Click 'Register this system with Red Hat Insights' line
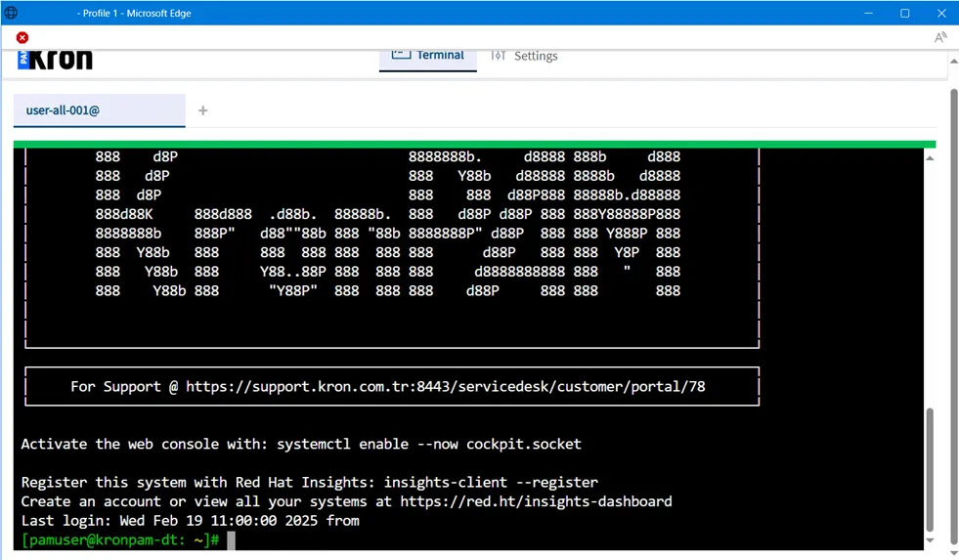The height and width of the screenshot is (560, 959). [310, 483]
